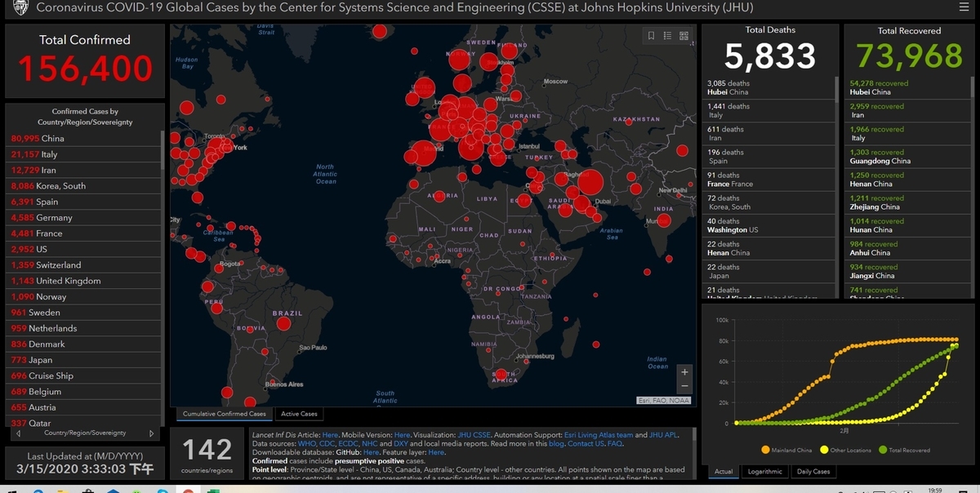
Task: Open the basemap gallery grid icon
Action: [x=684, y=36]
